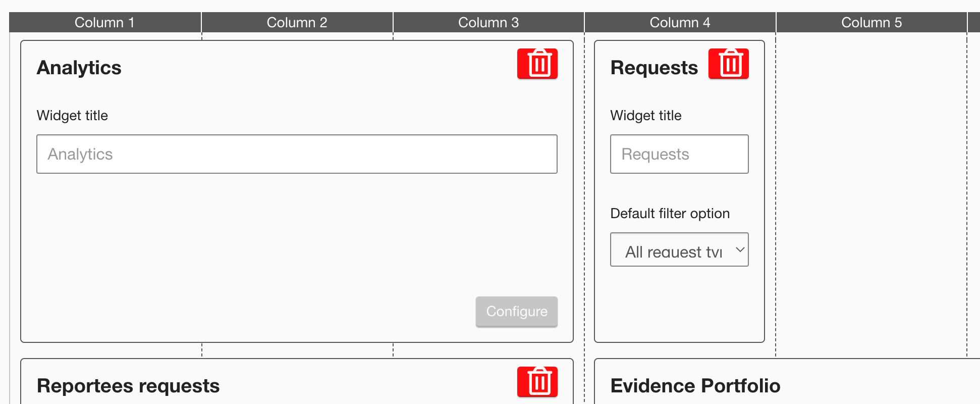980x404 pixels.
Task: Click the Evidence Portfolio widget heading
Action: point(695,386)
